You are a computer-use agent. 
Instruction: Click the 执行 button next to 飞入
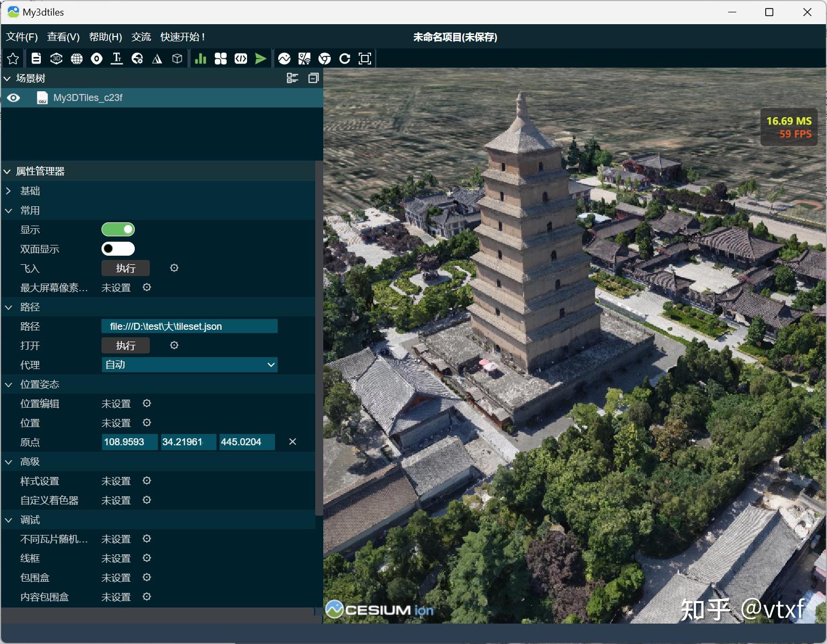point(125,268)
